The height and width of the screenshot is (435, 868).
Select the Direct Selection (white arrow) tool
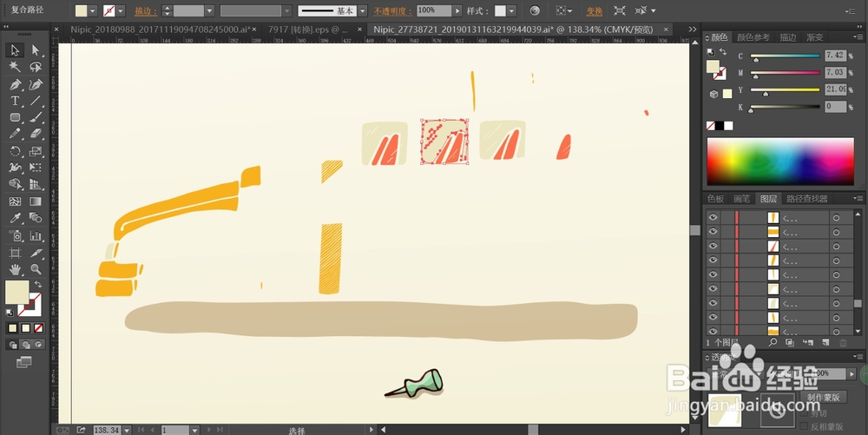[36, 50]
